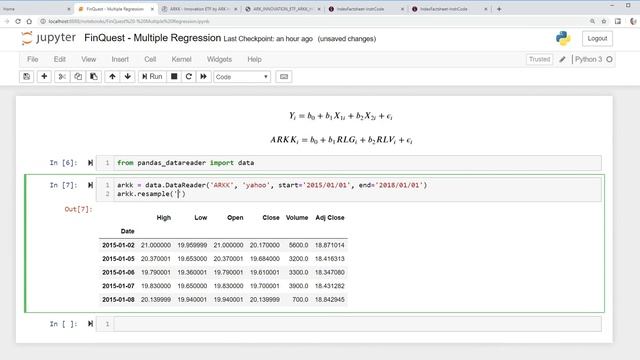The image size is (640, 360).
Task: Click the Trusted notebook indicator
Action: 539,60
